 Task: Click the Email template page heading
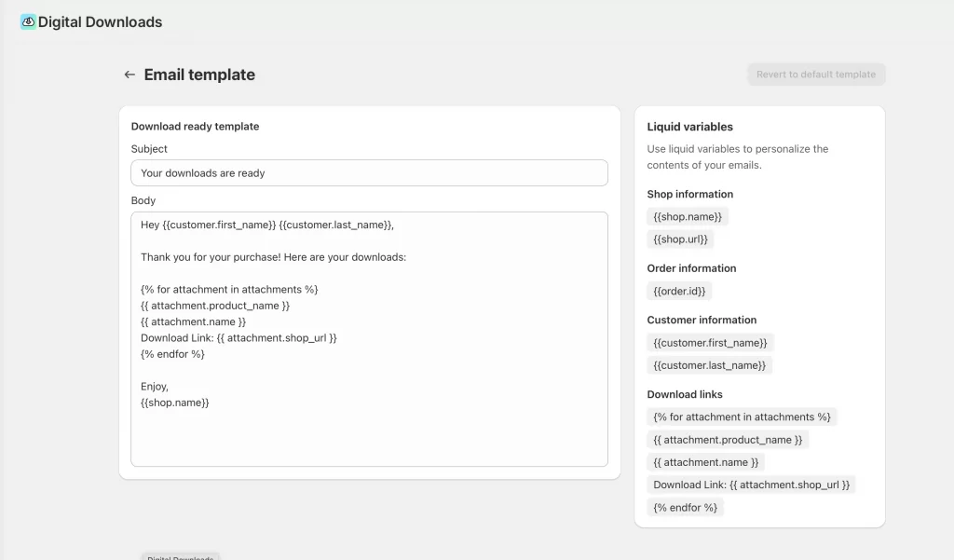(x=199, y=75)
